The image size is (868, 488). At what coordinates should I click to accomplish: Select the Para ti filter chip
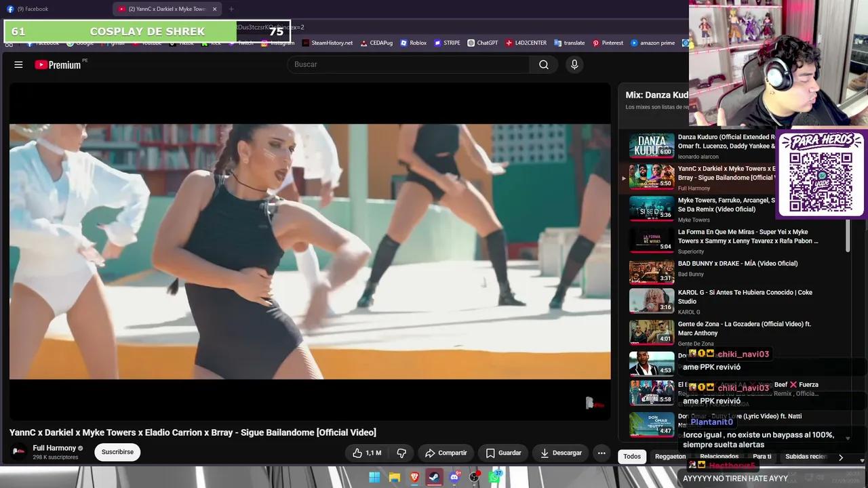pos(762,457)
